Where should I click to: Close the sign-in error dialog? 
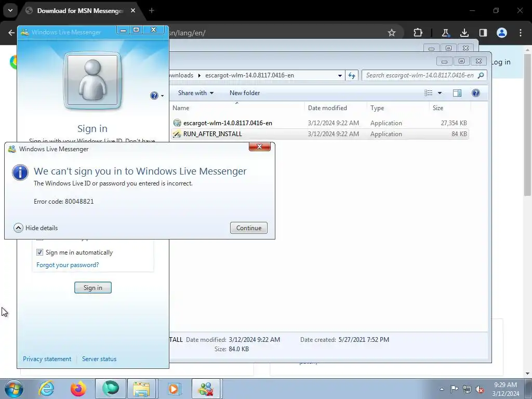point(260,147)
